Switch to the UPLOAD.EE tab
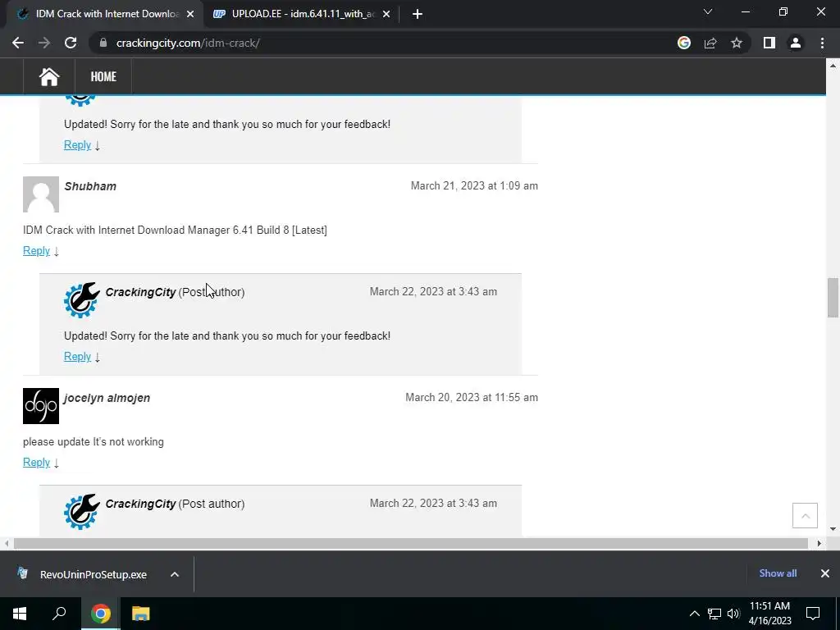Viewport: 840px width, 630px height. tap(303, 14)
